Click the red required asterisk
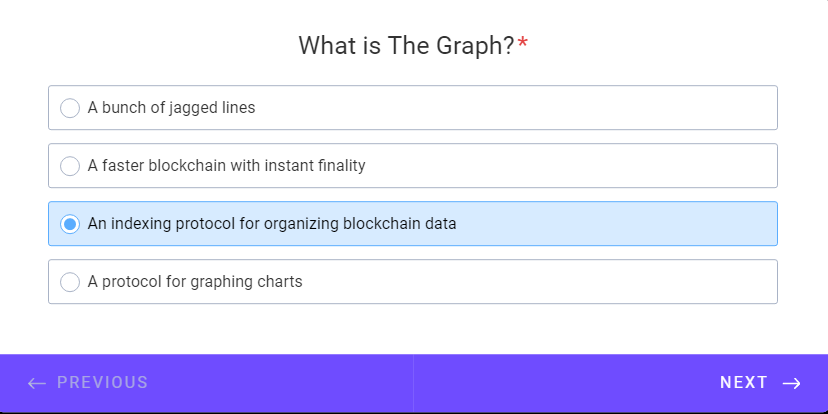This screenshot has height=414, width=828. [x=522, y=43]
